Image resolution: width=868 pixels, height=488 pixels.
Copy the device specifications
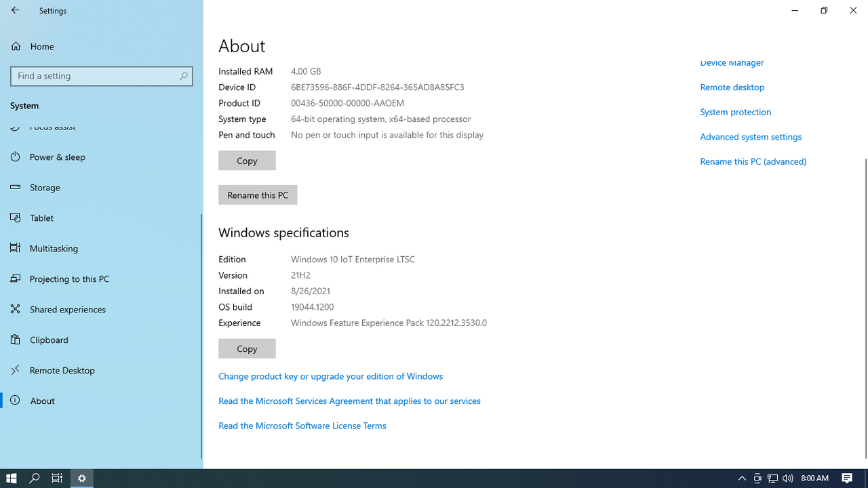click(247, 161)
